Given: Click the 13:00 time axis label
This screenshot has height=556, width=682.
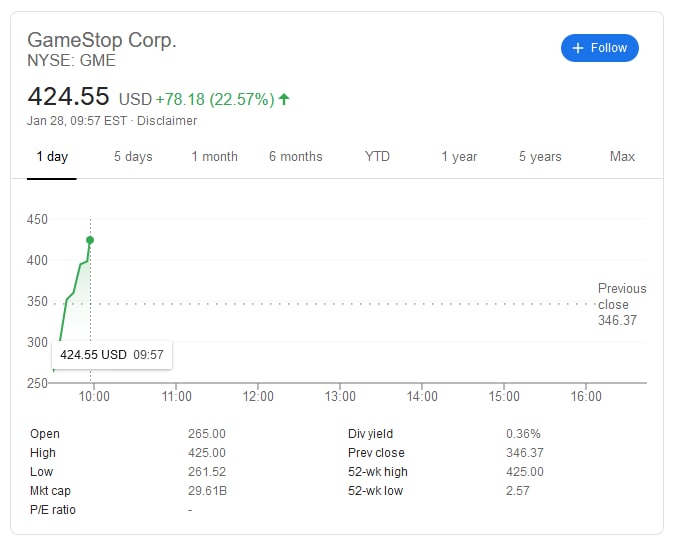Looking at the screenshot, I should [x=340, y=396].
